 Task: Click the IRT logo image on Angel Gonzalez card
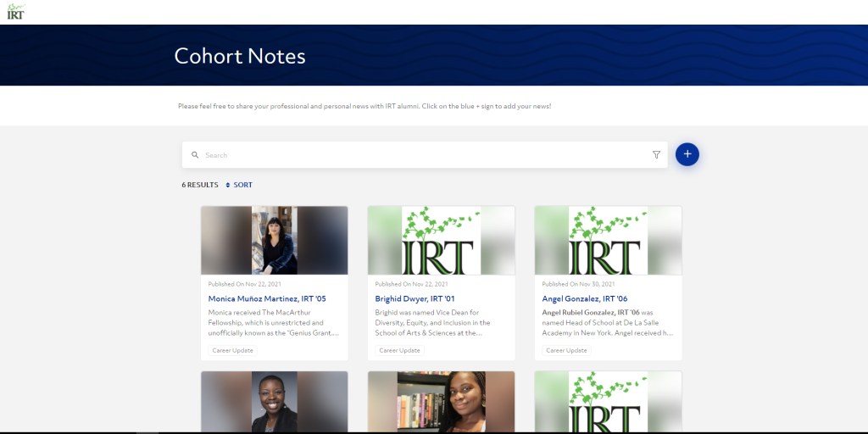click(608, 240)
